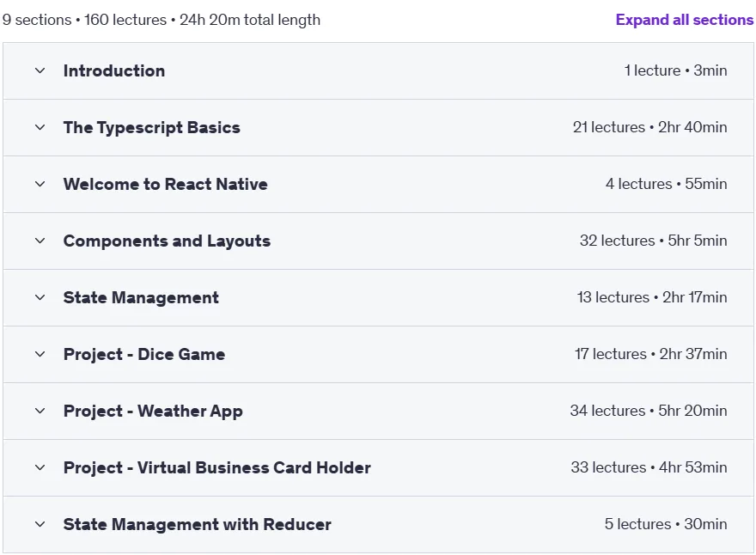756x555 pixels.
Task: Expand Components and Layouts chevron
Action: (x=40, y=241)
